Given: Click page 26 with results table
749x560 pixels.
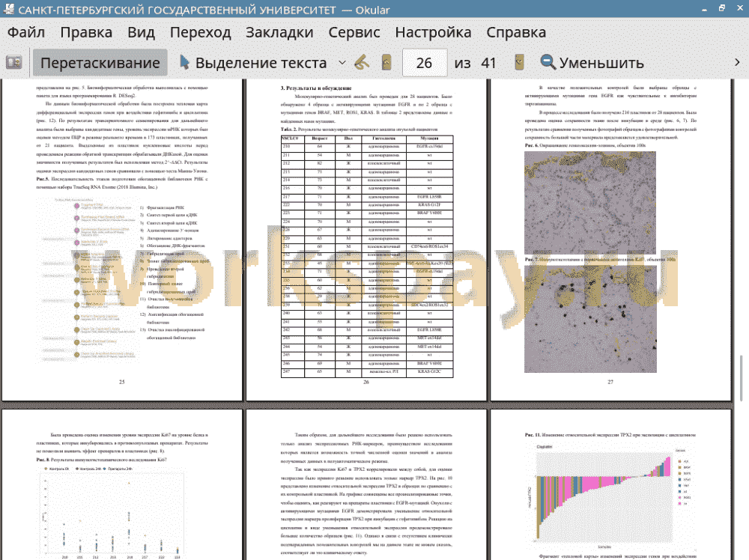Looking at the screenshot, I should pos(366,240).
